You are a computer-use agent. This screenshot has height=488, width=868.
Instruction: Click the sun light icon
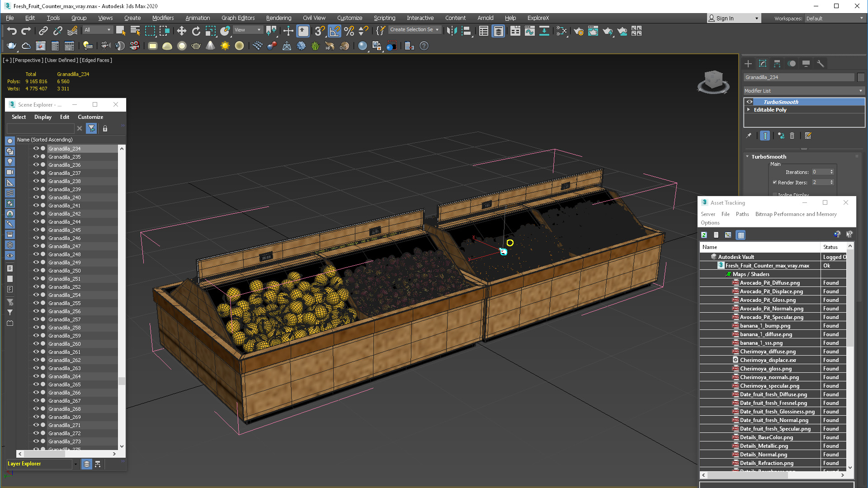tap(225, 46)
